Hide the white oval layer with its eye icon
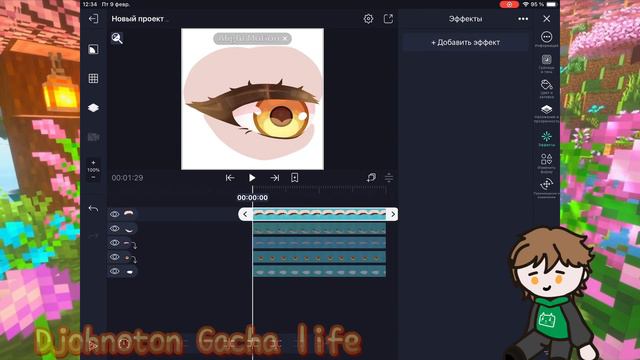640x360 pixels. [115, 271]
